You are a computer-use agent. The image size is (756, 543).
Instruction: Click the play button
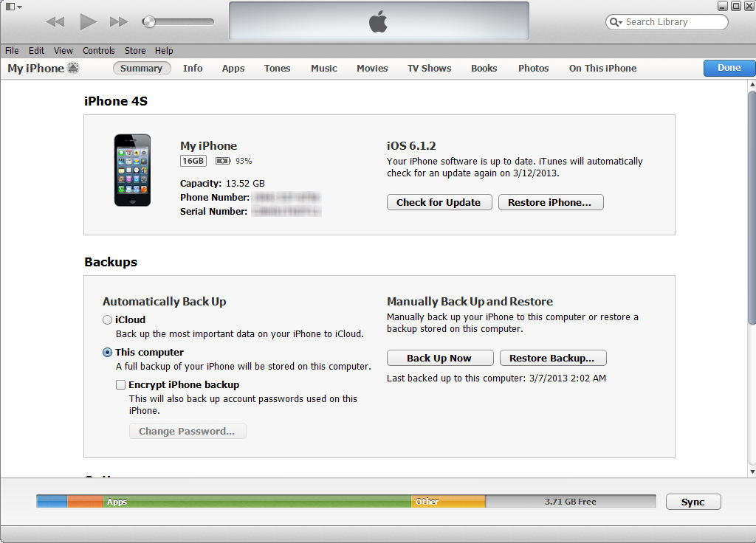[89, 21]
